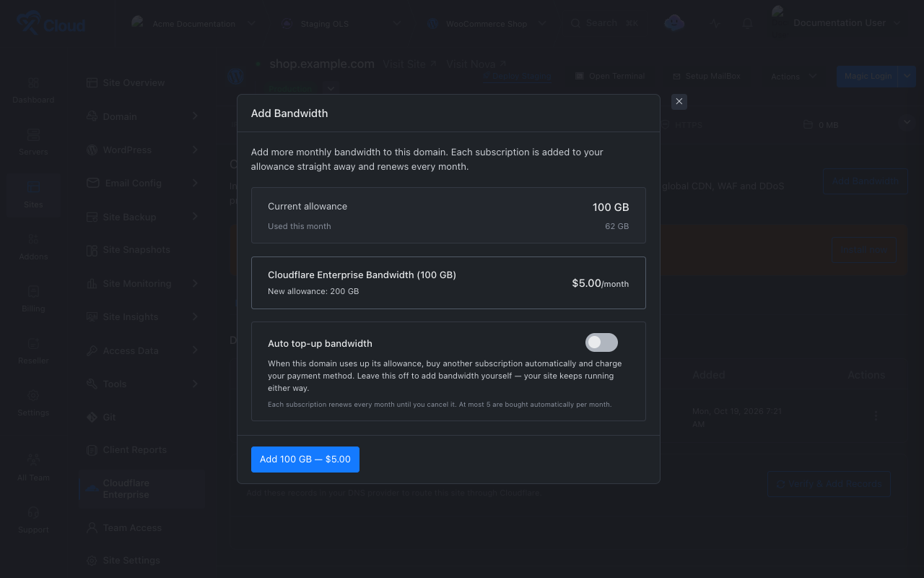The height and width of the screenshot is (578, 924).
Task: Click the xCloud logo in the header
Action: 51,23
